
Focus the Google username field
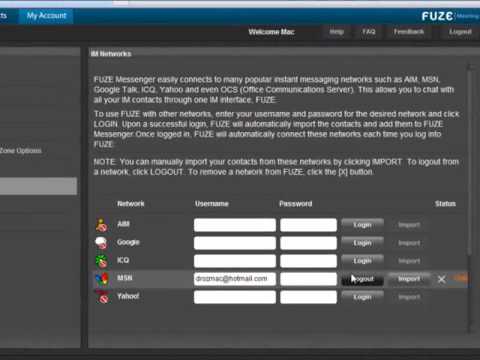point(235,243)
